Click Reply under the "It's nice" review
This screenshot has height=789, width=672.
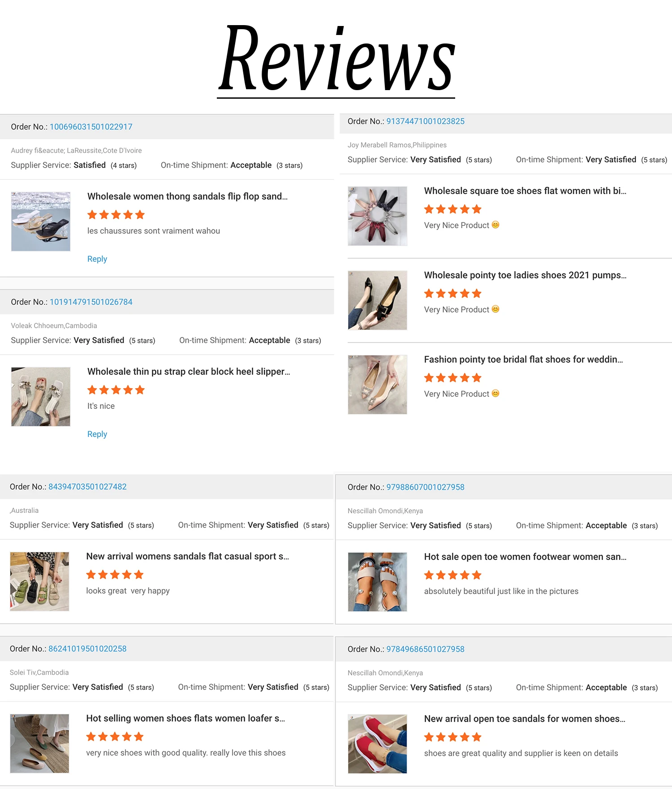click(x=97, y=434)
